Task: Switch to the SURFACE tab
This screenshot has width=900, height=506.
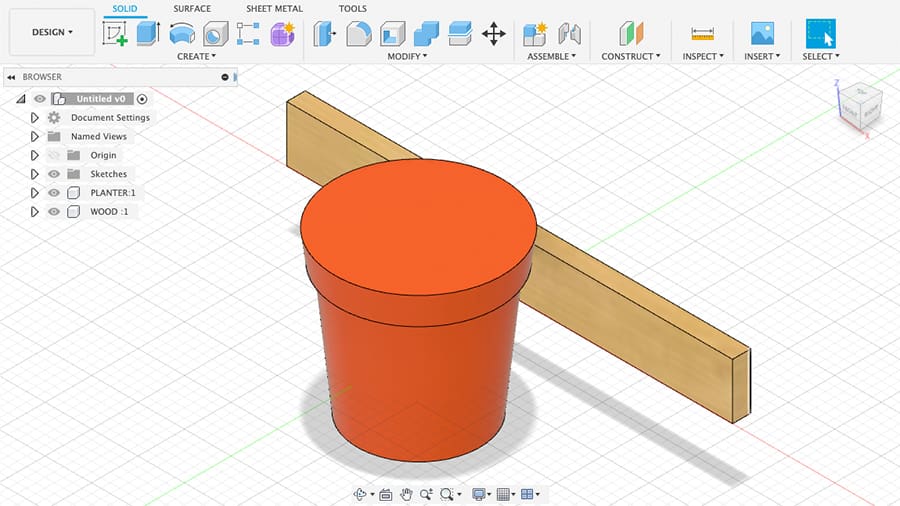Action: tap(192, 9)
